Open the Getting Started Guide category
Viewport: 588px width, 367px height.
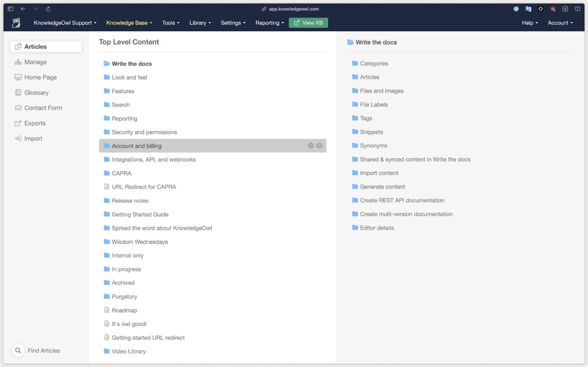point(140,214)
